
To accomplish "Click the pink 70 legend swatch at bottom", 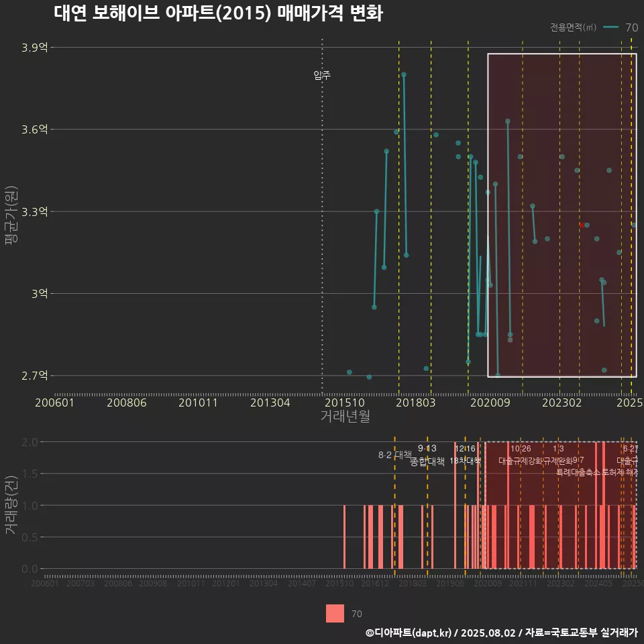I will pos(335,613).
